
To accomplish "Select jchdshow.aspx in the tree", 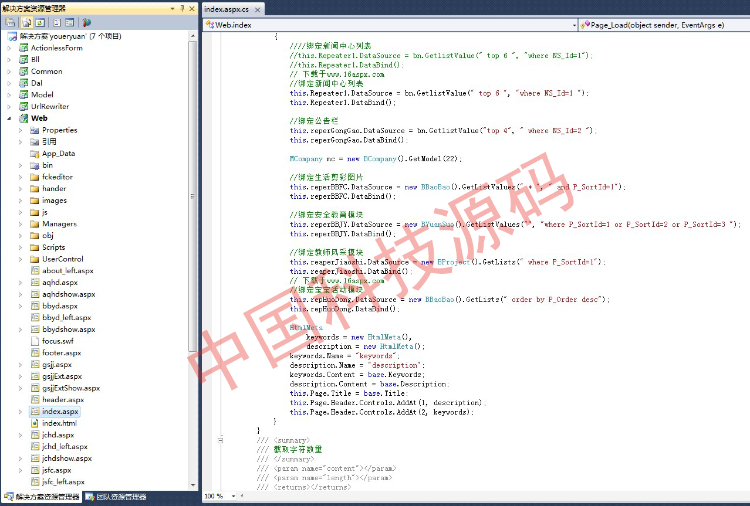I will point(67,458).
